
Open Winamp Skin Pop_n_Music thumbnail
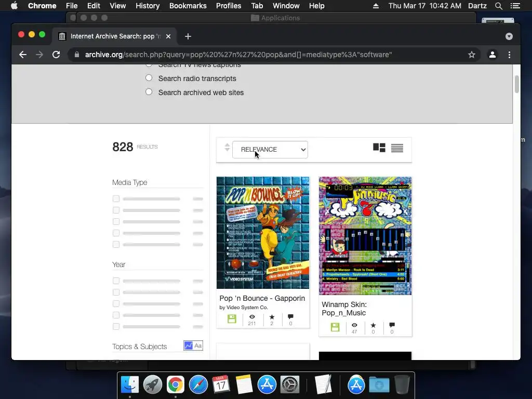[365, 236]
